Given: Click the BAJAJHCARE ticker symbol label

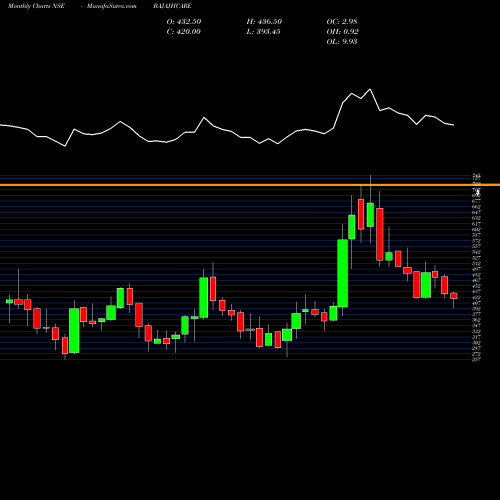Looking at the screenshot, I should pos(172,6).
